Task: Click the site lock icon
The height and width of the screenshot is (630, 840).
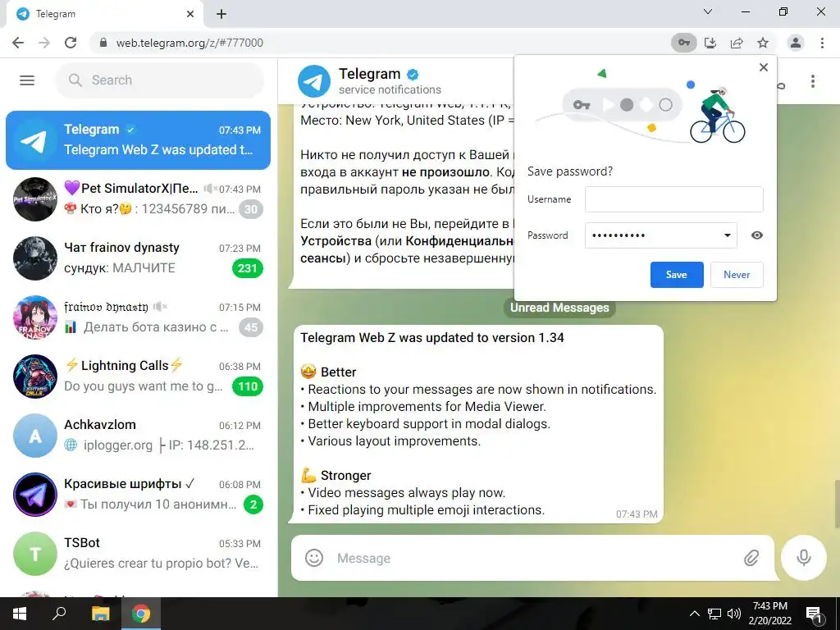Action: pyautogui.click(x=103, y=43)
